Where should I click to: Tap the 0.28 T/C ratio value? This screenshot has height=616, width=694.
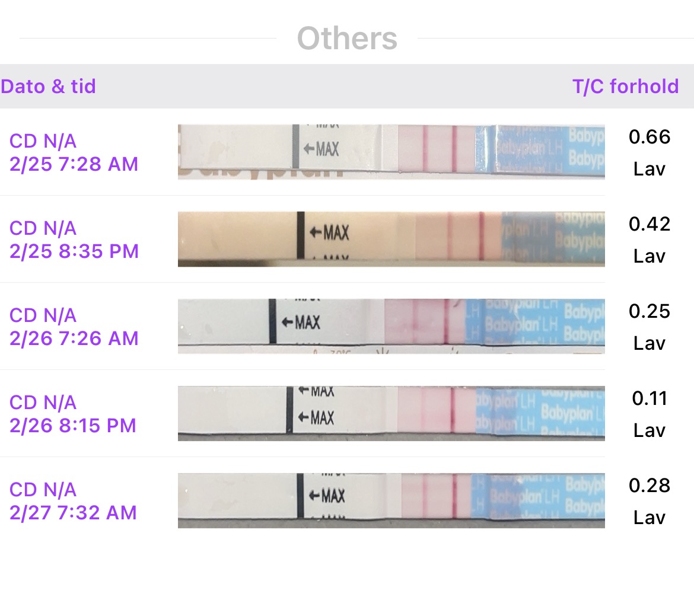pos(650,486)
